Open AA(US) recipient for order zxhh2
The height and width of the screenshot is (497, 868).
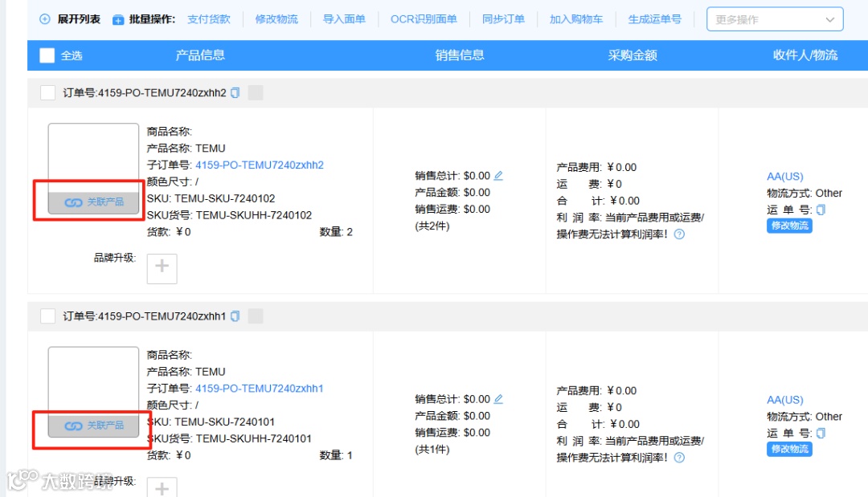point(785,177)
